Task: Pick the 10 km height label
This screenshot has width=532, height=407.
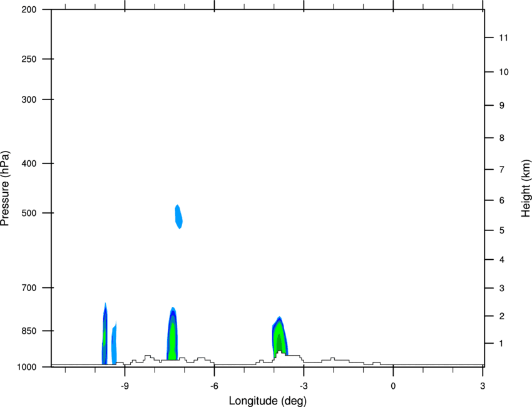Action: point(504,72)
